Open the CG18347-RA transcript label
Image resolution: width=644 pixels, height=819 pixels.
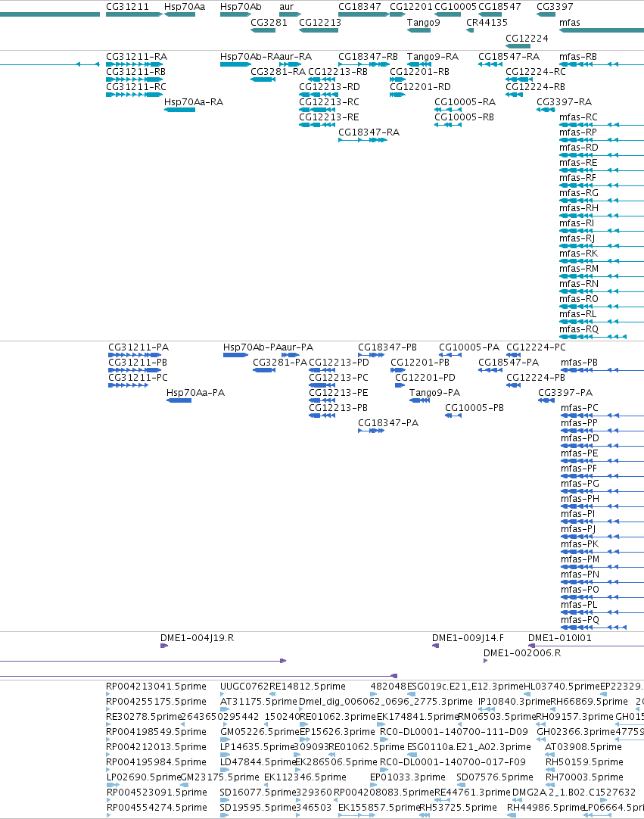(369, 132)
